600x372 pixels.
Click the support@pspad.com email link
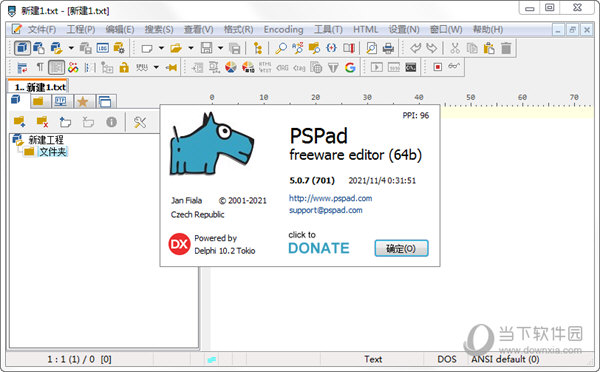tap(326, 210)
